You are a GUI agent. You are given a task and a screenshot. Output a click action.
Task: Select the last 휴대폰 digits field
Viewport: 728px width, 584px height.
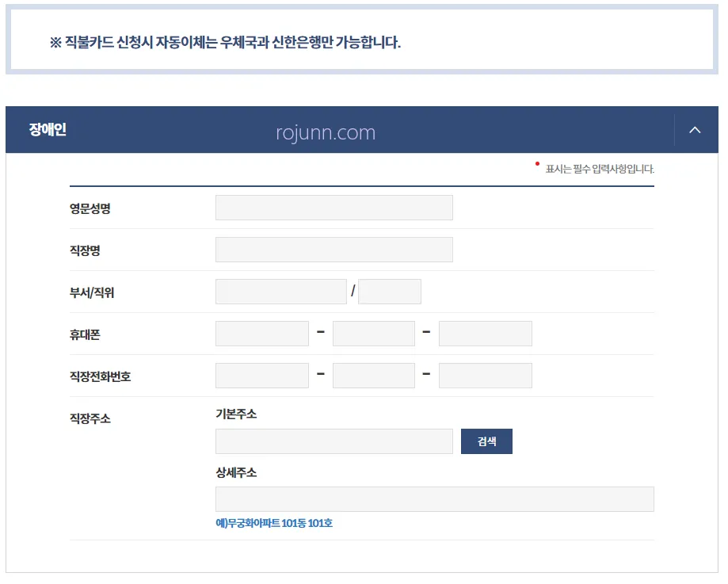pyautogui.click(x=485, y=333)
